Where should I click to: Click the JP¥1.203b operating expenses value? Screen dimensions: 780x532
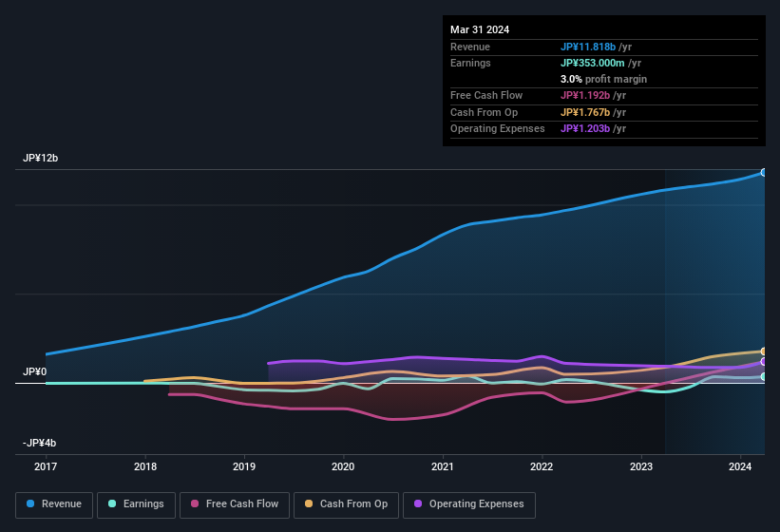click(585, 129)
